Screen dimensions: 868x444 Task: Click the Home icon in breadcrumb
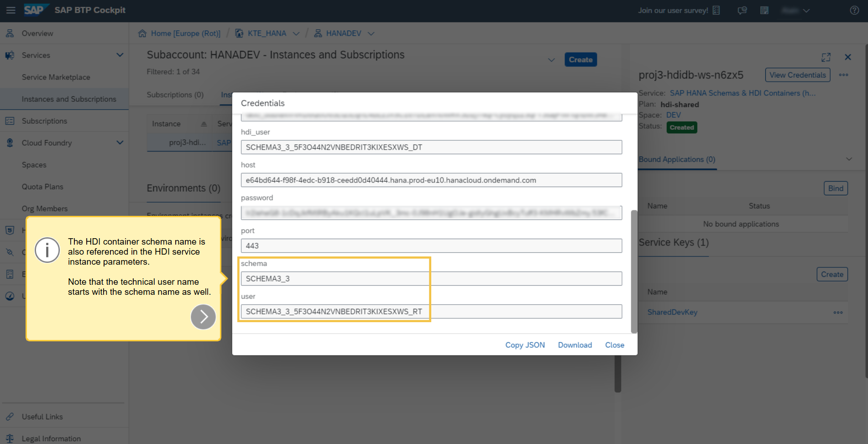click(142, 33)
